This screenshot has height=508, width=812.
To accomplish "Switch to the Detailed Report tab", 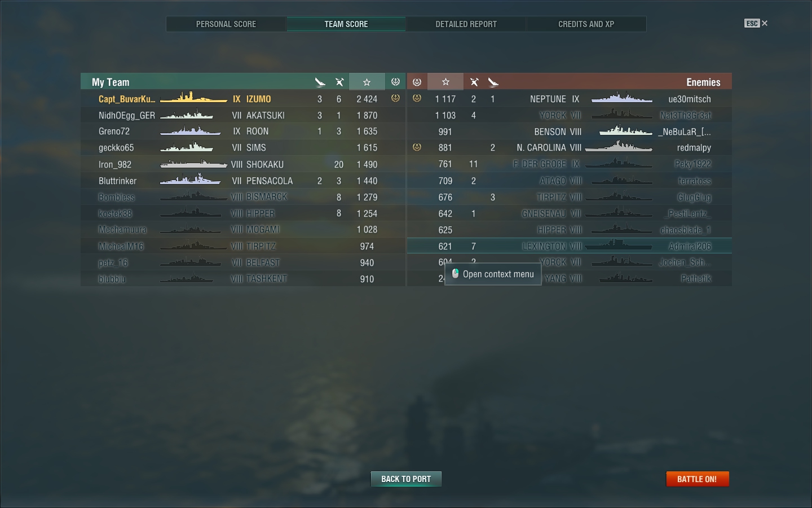I will tap(466, 24).
